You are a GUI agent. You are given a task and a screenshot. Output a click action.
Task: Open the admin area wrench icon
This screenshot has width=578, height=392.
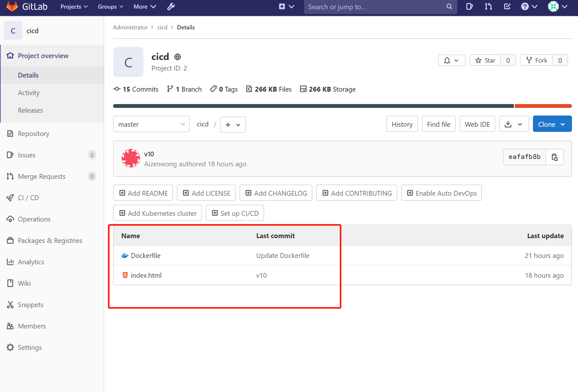point(171,6)
